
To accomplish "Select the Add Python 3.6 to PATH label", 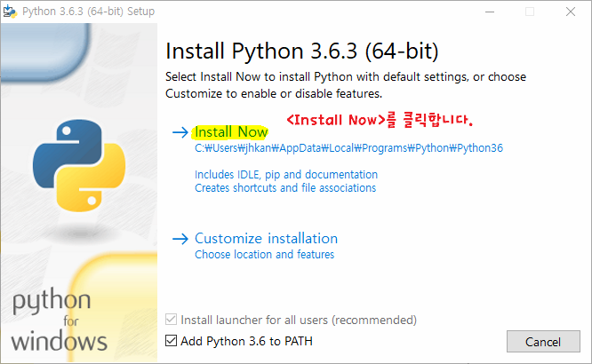I will pyautogui.click(x=246, y=341).
